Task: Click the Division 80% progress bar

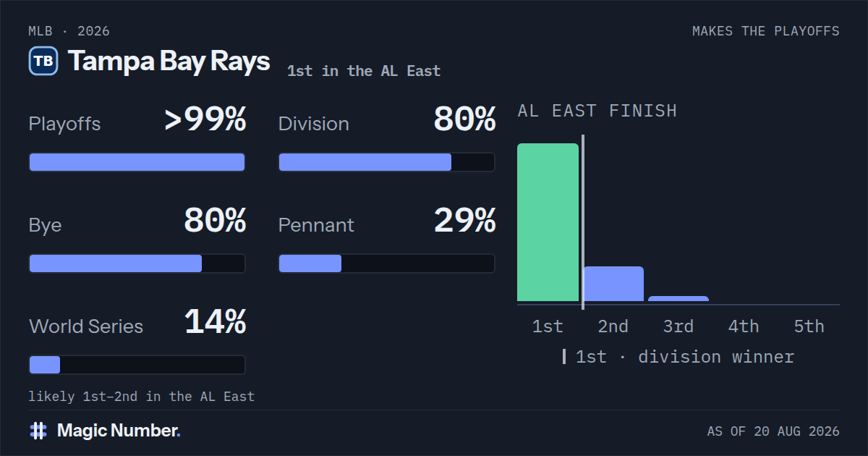Action: [x=386, y=162]
